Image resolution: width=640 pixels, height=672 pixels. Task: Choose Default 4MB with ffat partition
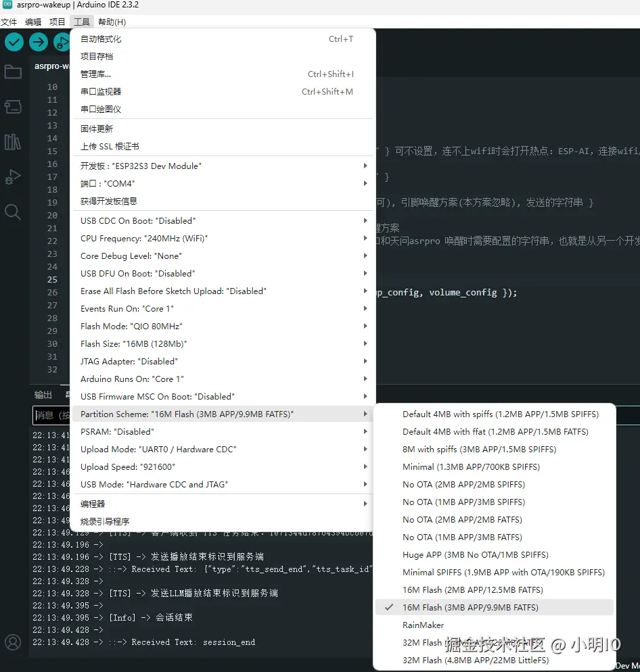[x=494, y=431]
